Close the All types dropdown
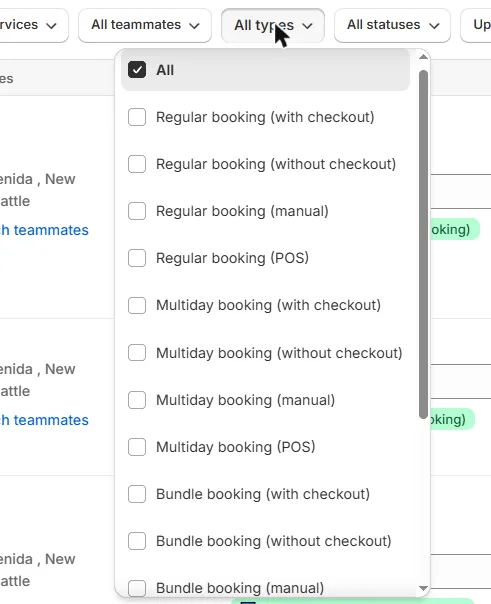The height and width of the screenshot is (604, 491). click(273, 25)
